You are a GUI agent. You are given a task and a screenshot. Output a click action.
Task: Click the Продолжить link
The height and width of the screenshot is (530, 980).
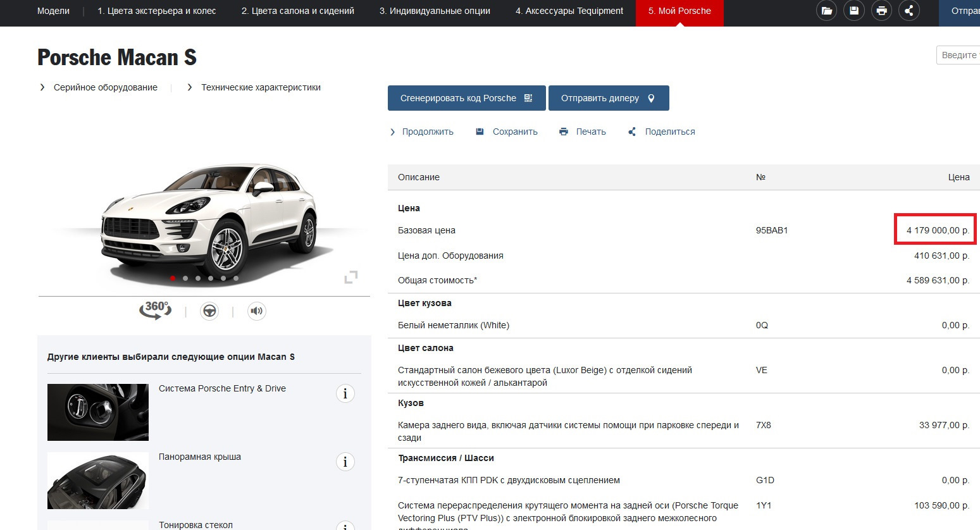[x=428, y=132]
